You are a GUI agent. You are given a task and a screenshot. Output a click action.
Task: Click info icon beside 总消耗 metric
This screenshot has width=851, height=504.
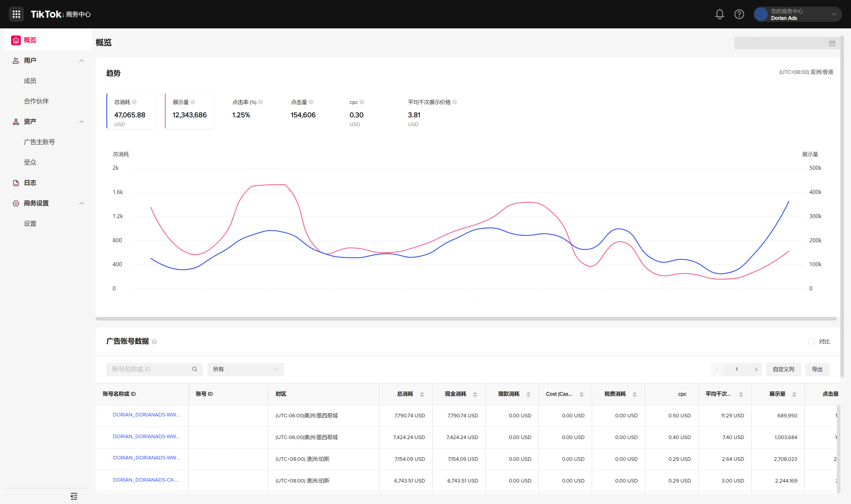point(135,102)
